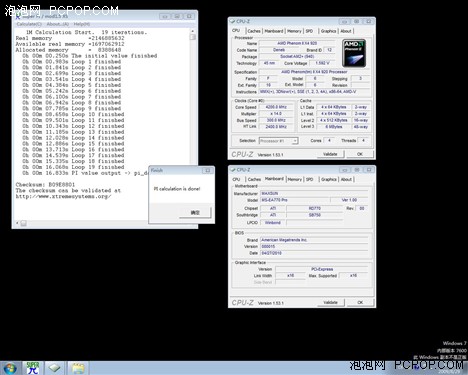The width and height of the screenshot is (468, 375).
Task: Click the processor Name field value
Action: [297, 43]
